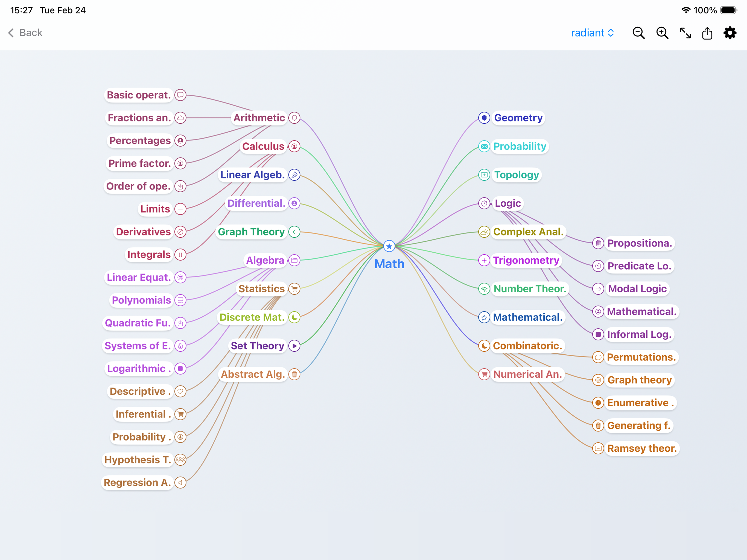Click the Math root label
Image resolution: width=747 pixels, height=560 pixels.
coord(389,264)
